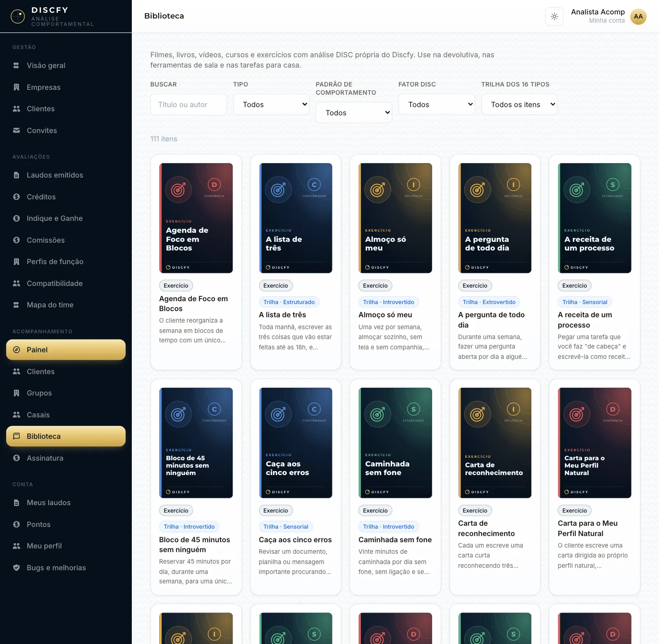Click the Trilha · Extrovertido tag

point(489,302)
